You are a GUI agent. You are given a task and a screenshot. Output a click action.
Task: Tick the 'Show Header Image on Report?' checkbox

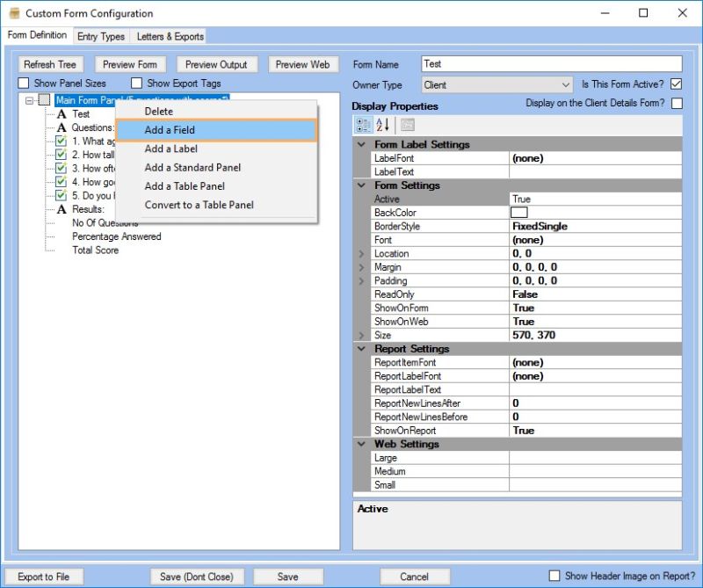tap(556, 576)
